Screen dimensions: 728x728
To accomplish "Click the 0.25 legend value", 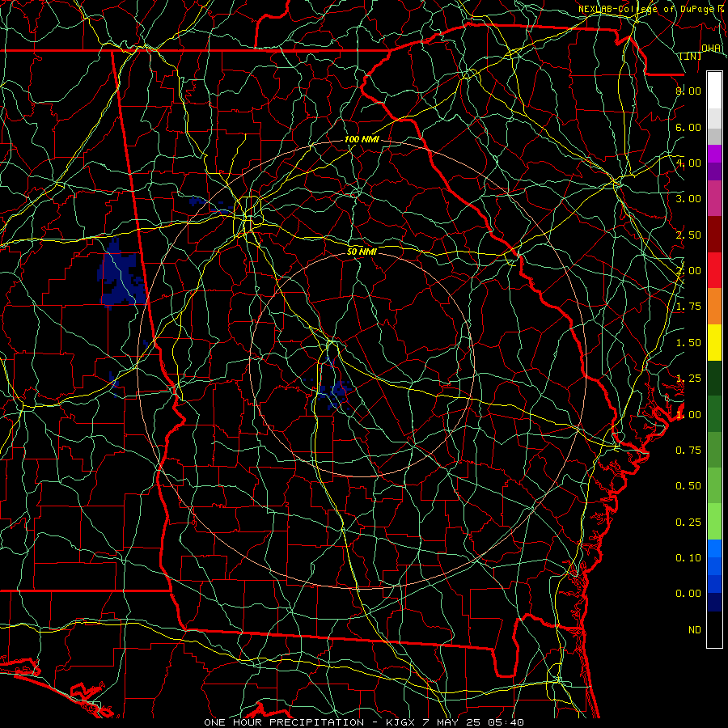I will pyautogui.click(x=688, y=523).
